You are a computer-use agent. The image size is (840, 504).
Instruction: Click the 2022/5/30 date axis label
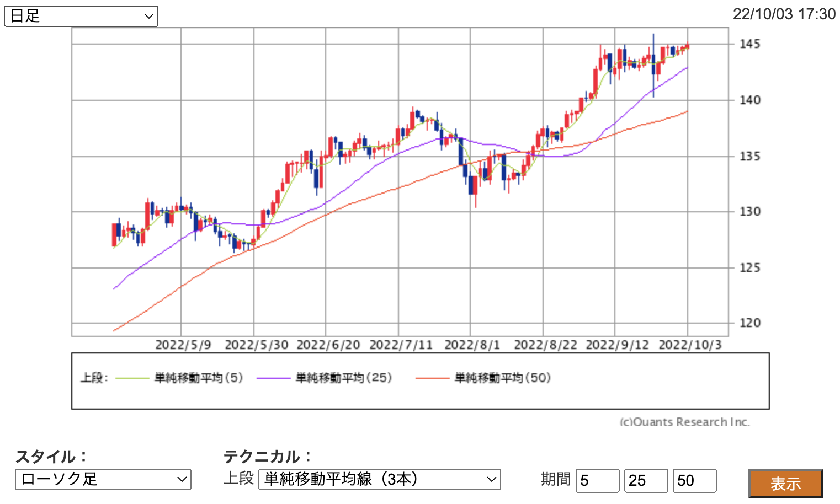click(257, 345)
